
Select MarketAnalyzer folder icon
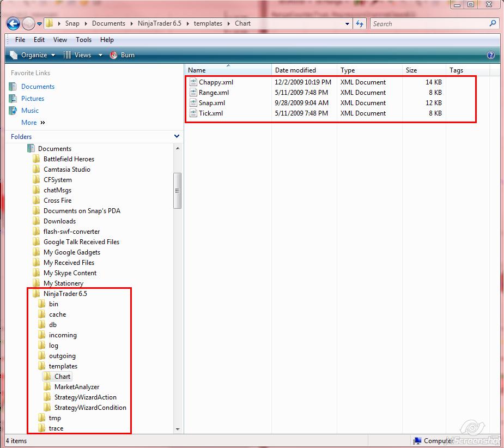[x=47, y=386]
